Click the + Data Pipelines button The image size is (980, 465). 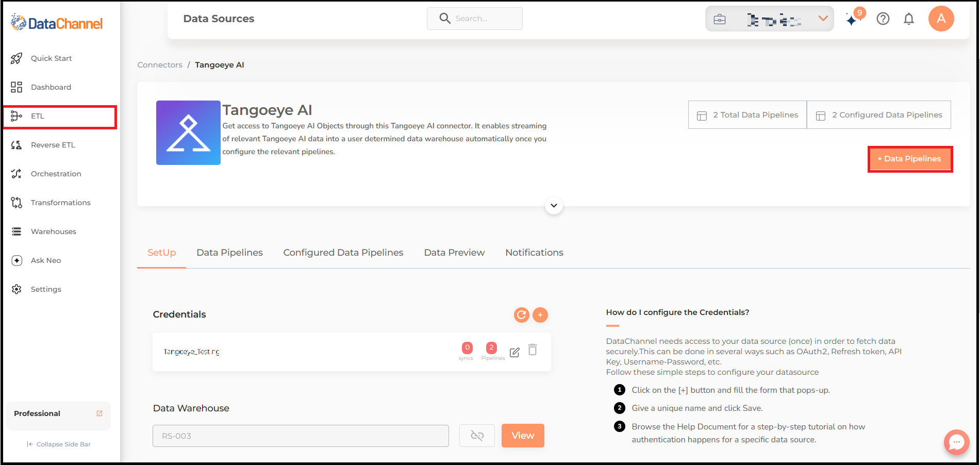pos(910,159)
